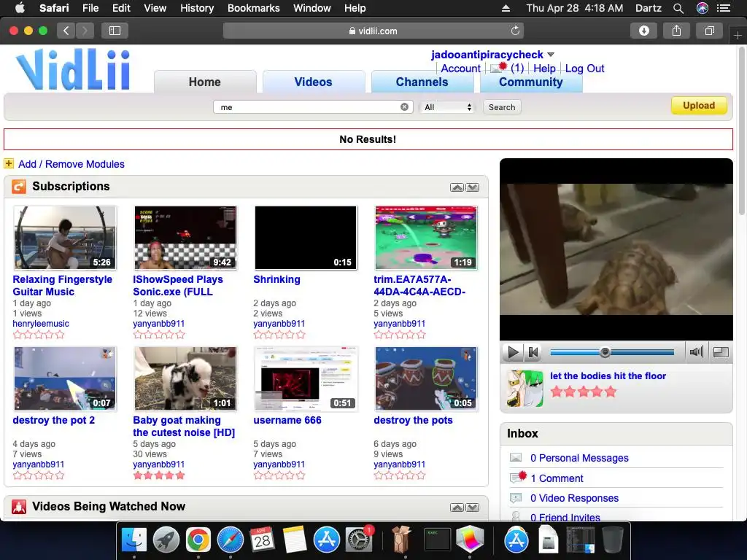Move Videos Being Watched Now module up
Viewport: 747px width, 560px height.
pos(457,507)
